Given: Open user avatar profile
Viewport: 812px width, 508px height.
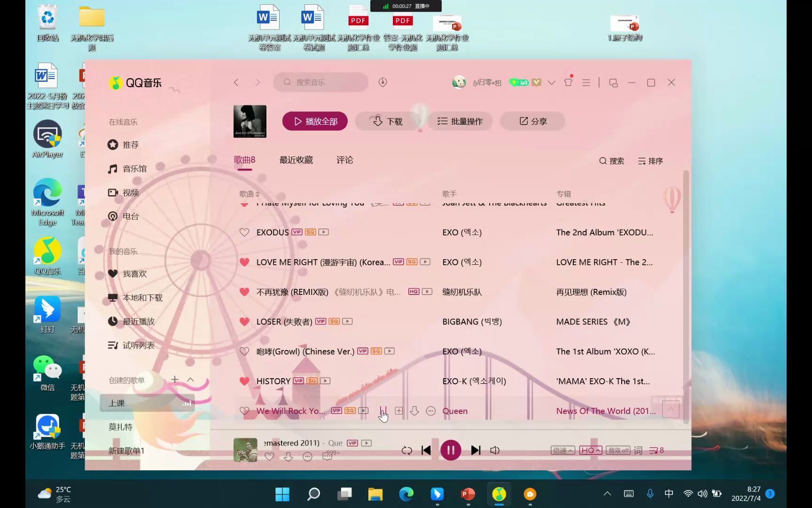Looking at the screenshot, I should pos(459,82).
